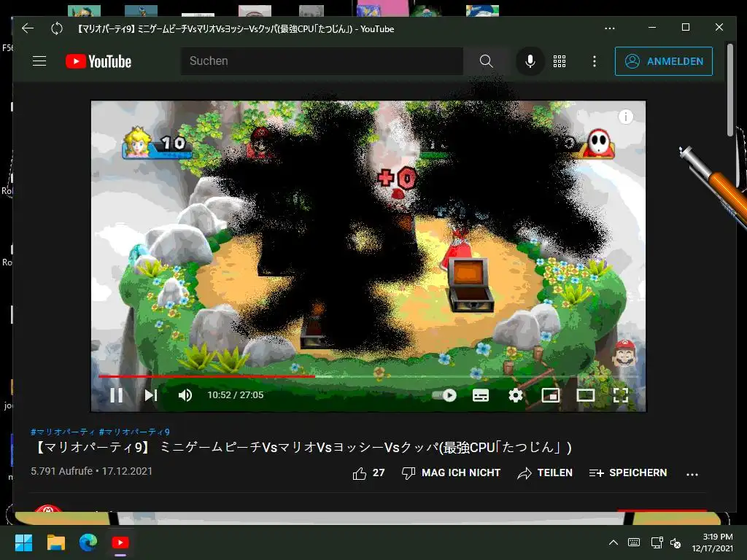
Task: Click the MAG ICH NICHT dislike button
Action: click(x=451, y=472)
